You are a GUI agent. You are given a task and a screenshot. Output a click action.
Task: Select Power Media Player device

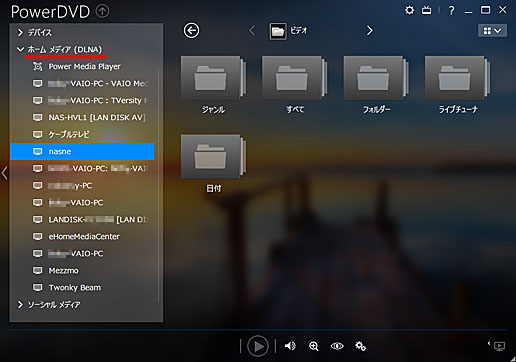(84, 66)
